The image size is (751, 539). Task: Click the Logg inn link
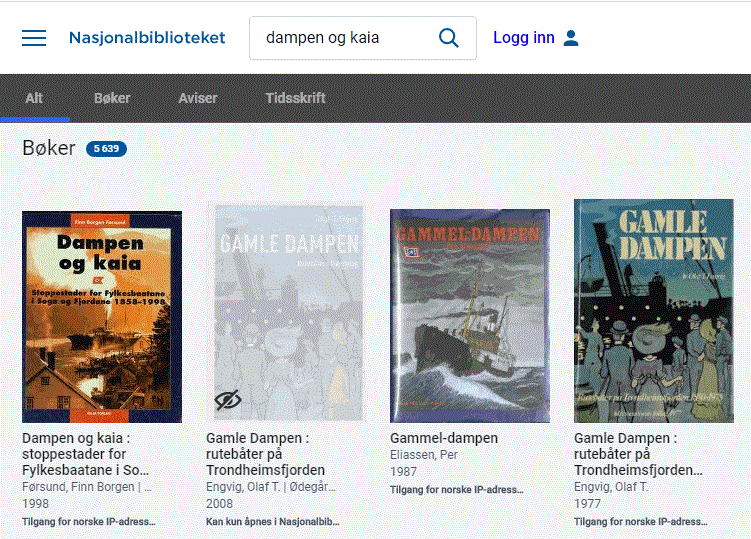(524, 37)
